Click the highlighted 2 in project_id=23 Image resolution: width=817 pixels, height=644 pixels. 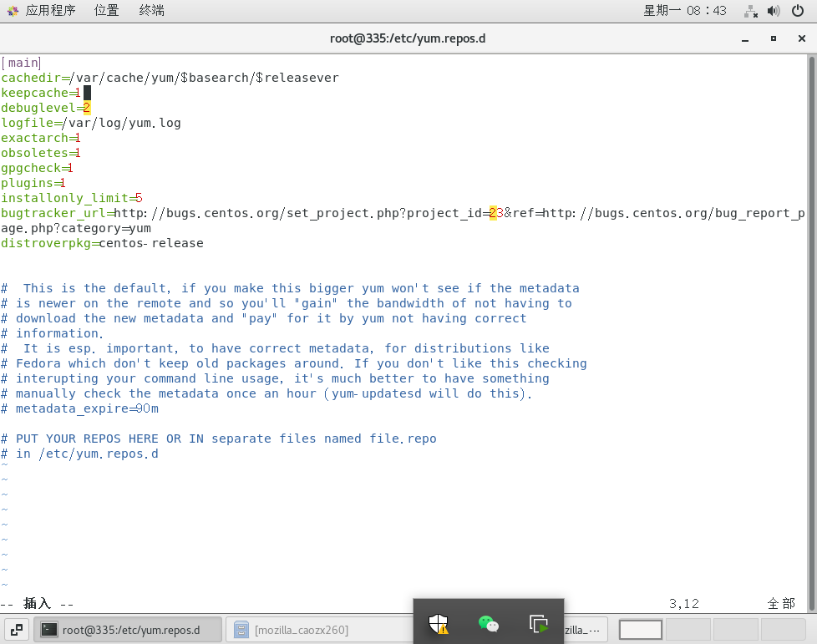[492, 213]
